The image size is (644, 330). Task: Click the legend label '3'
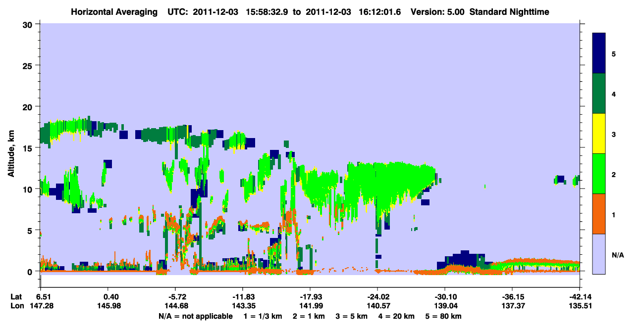[614, 134]
